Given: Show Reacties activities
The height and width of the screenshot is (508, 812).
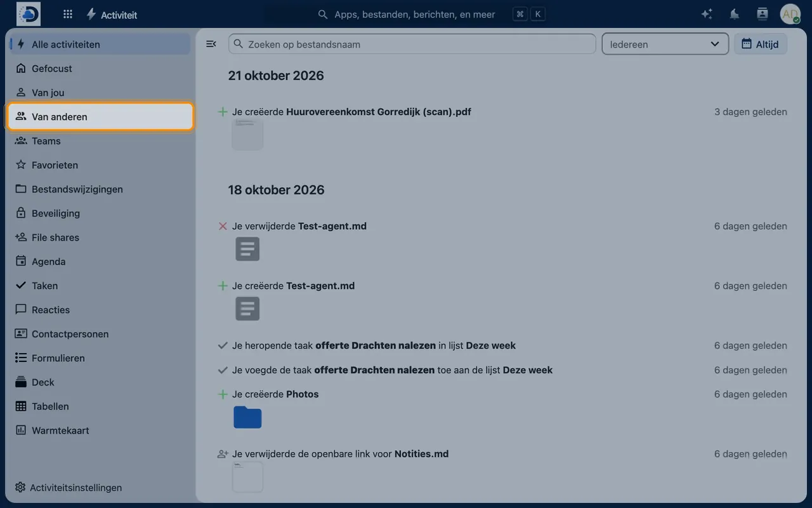Looking at the screenshot, I should (99, 310).
